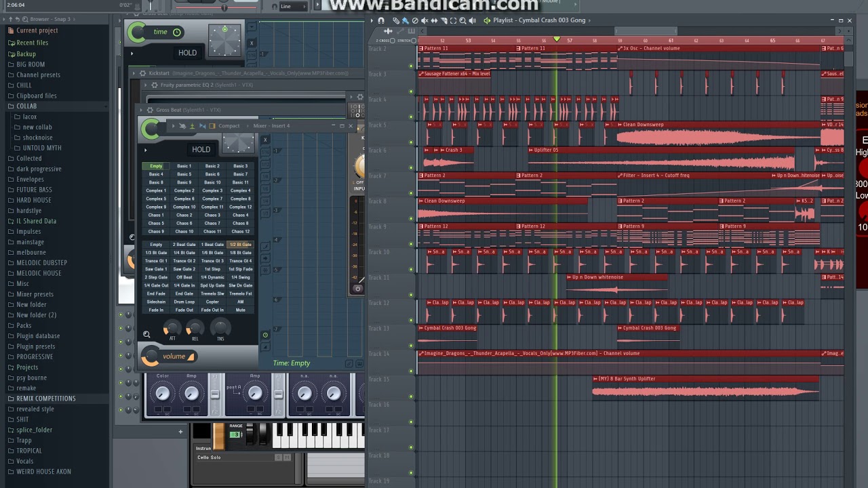This screenshot has width=868, height=488.
Task: Click the REL knob in Gross Beat
Action: [195, 329]
